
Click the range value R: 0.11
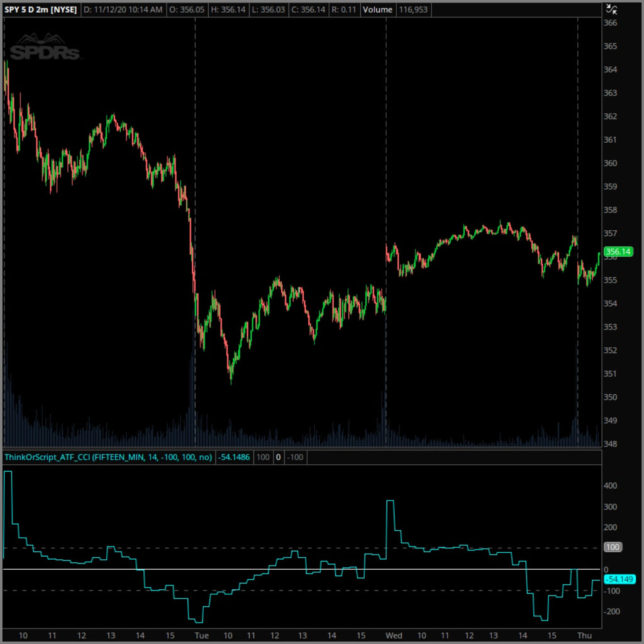coord(344,9)
